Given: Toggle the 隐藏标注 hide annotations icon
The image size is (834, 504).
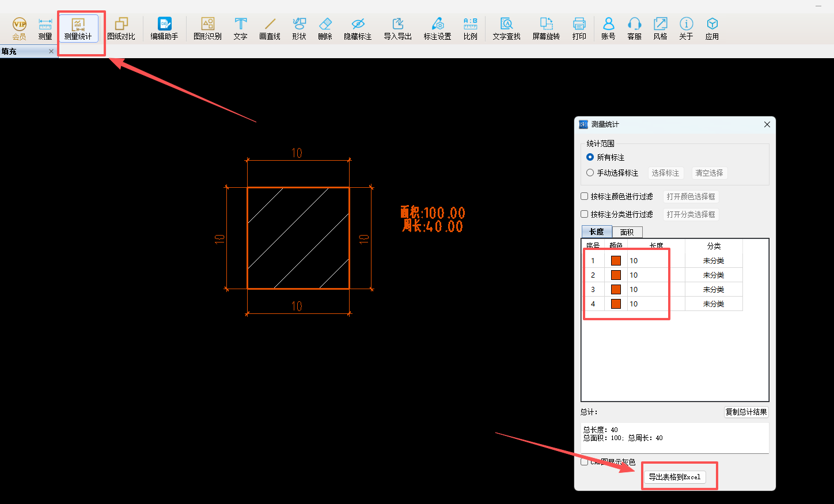Looking at the screenshot, I should point(358,28).
